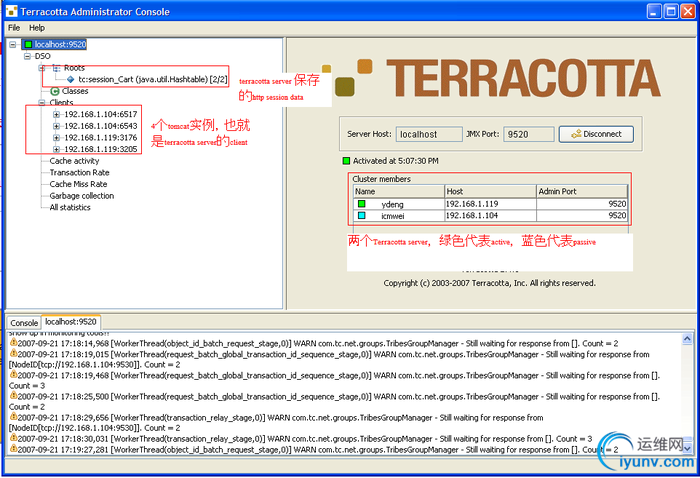Click the warning icon on 17:19:27,281 log entry
The width and height of the screenshot is (700, 478).
pyautogui.click(x=13, y=449)
